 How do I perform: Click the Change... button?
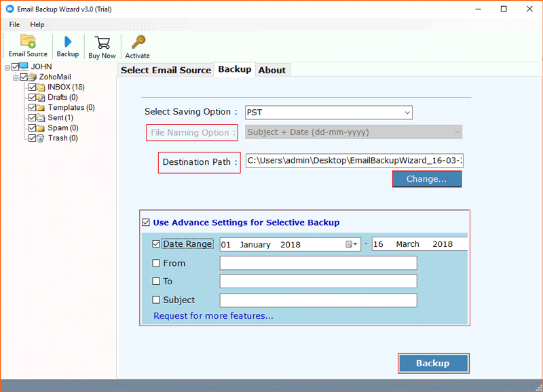point(427,179)
